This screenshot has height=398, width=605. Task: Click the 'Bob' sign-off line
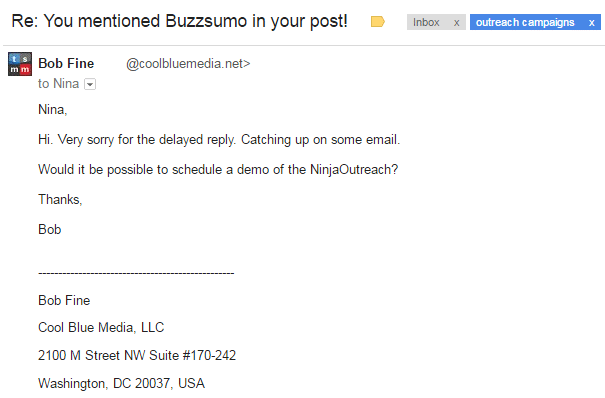click(x=50, y=229)
